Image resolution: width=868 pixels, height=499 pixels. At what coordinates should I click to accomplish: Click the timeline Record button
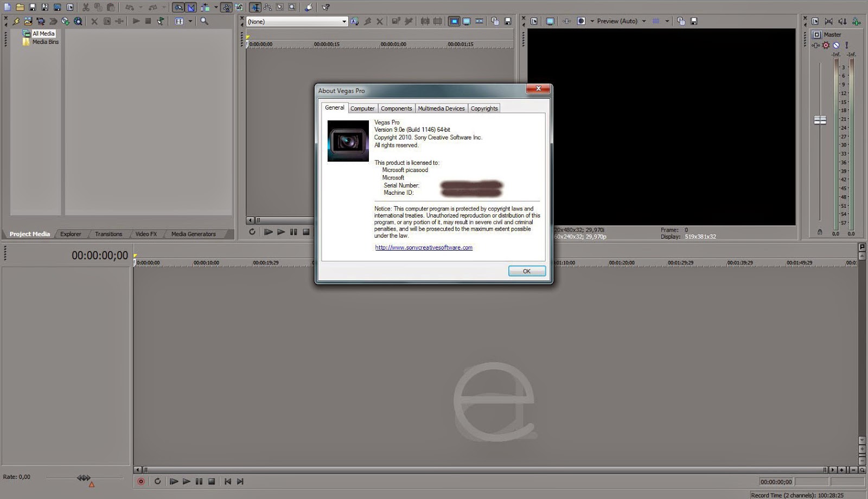(x=141, y=481)
